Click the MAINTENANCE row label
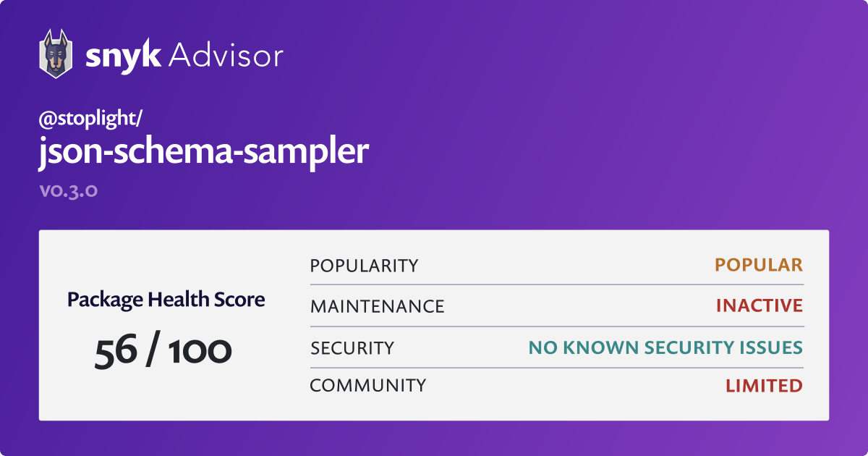The height and width of the screenshot is (456, 868). coord(377,306)
